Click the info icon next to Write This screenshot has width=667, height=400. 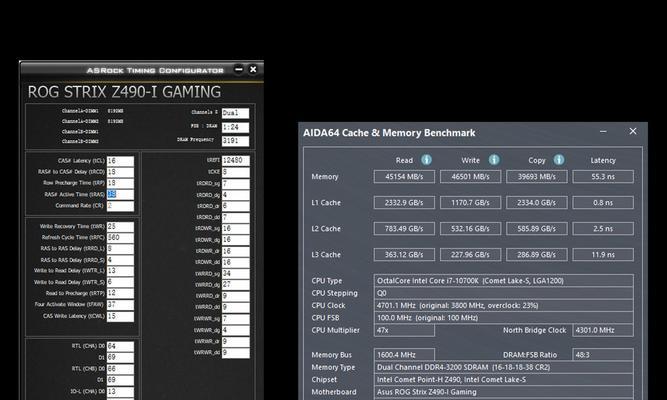494,160
